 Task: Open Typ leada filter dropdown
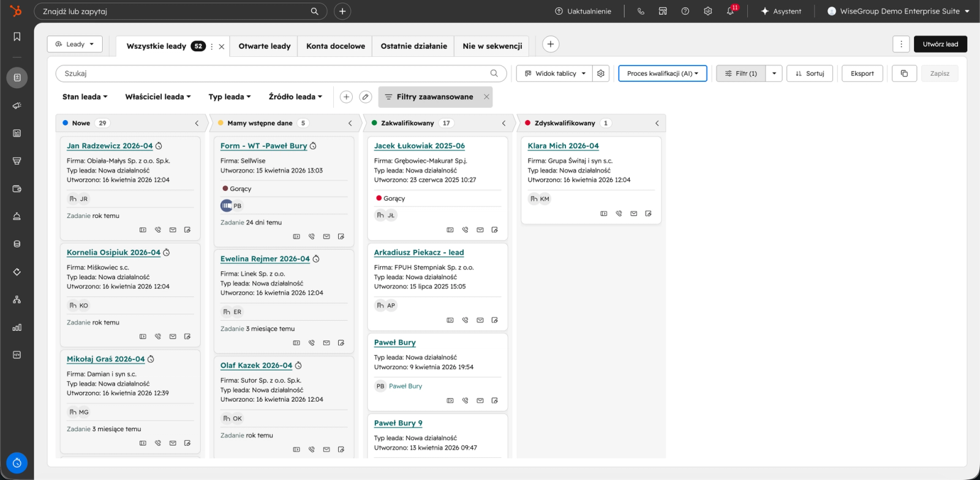tap(230, 97)
